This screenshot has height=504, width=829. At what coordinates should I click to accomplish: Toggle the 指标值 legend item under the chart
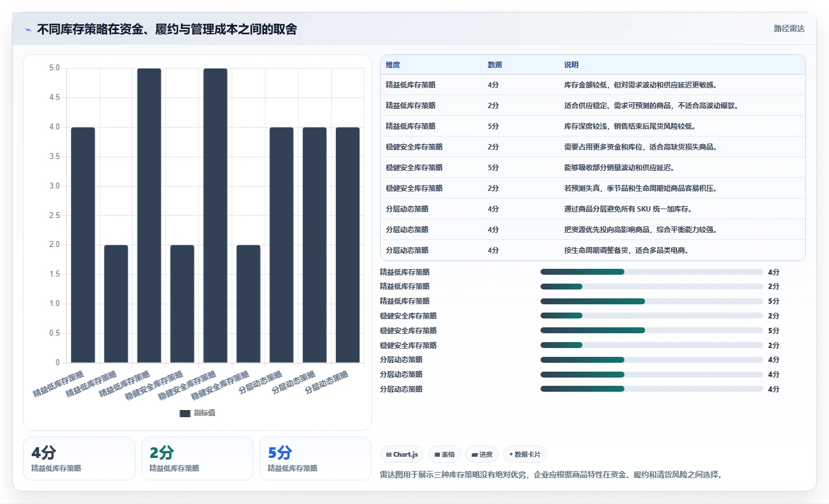pyautogui.click(x=197, y=413)
